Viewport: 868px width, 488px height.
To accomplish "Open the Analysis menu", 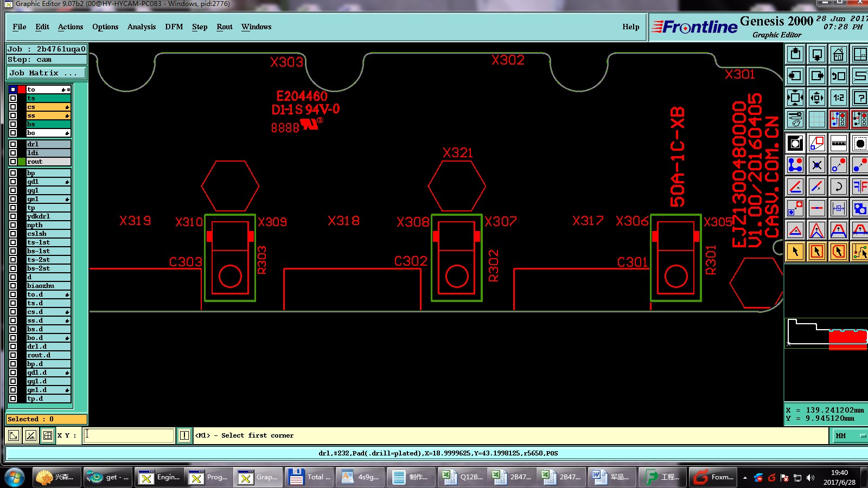I will click(142, 27).
